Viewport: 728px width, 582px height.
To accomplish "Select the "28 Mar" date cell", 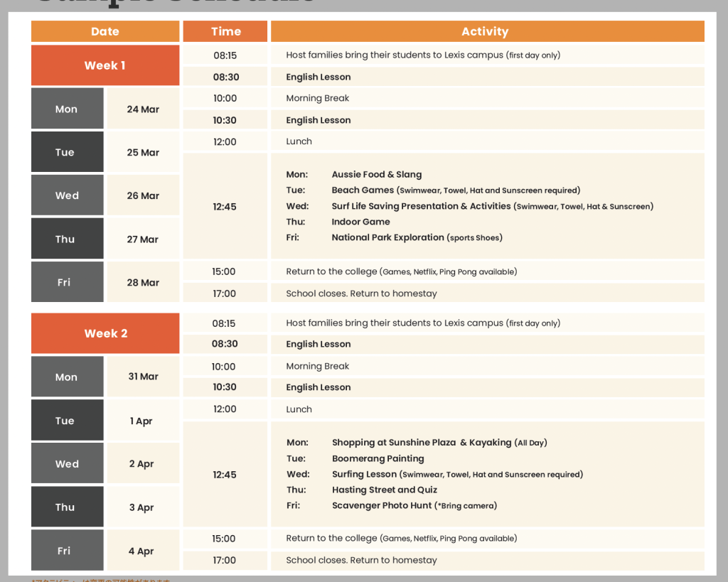I will (143, 281).
